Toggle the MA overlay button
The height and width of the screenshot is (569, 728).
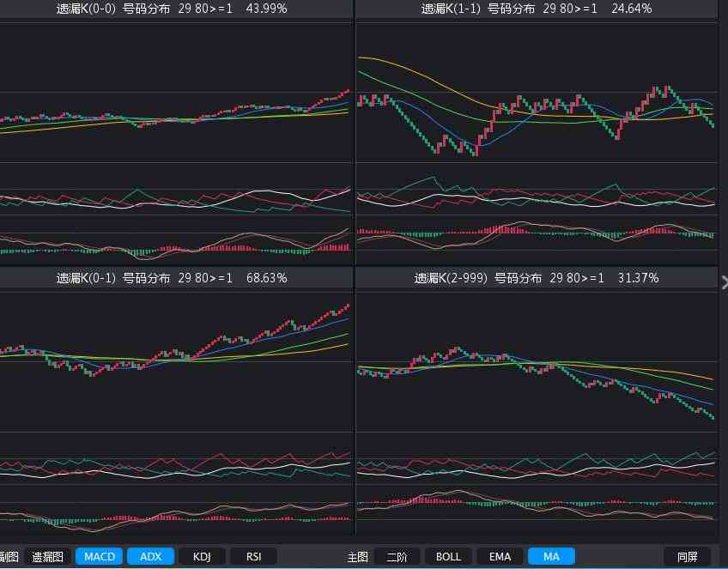551,556
